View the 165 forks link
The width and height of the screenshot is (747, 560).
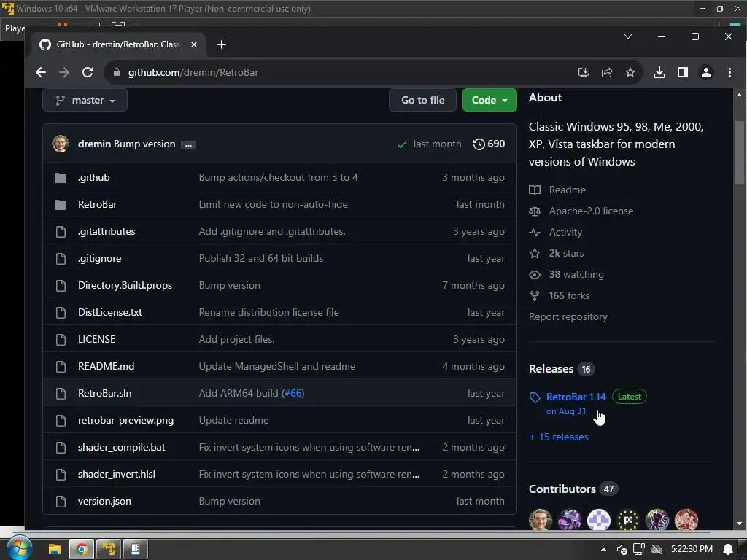pos(560,296)
